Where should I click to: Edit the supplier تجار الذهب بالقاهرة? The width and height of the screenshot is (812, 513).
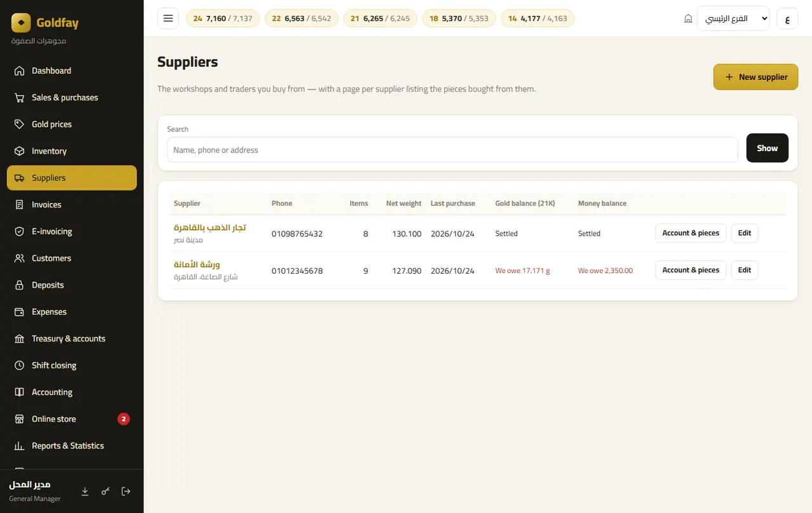click(x=745, y=233)
